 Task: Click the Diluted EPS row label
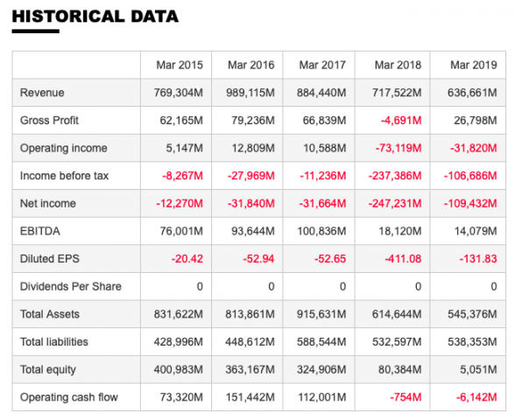(50, 259)
